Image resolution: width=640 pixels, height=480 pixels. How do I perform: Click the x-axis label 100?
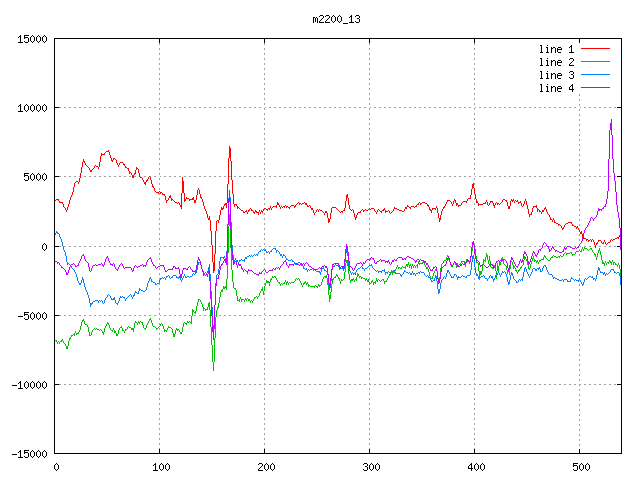pyautogui.click(x=161, y=467)
